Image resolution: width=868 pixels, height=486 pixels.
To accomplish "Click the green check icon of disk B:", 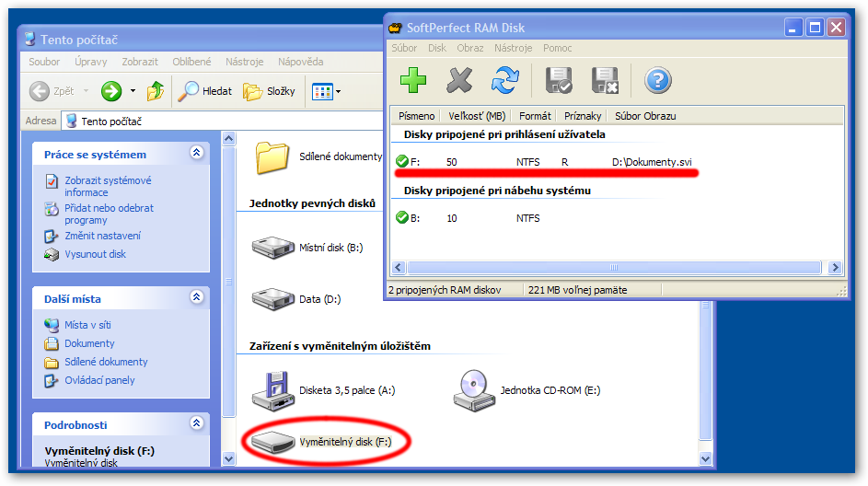I will pyautogui.click(x=402, y=217).
